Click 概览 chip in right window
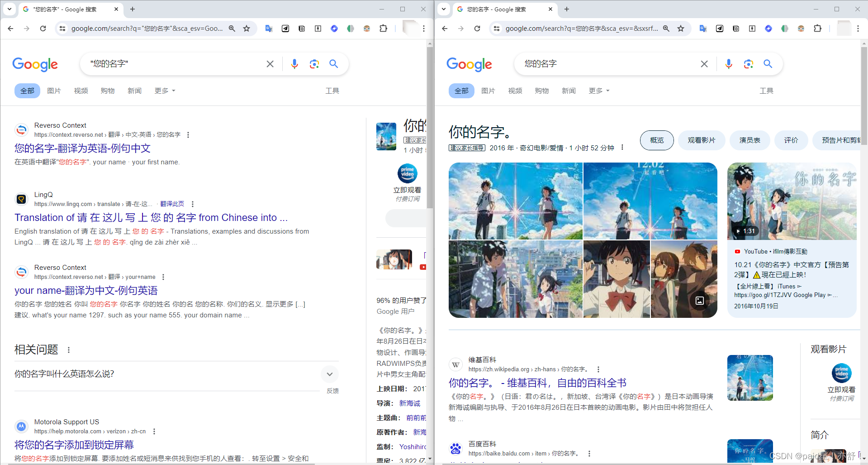 coord(657,140)
